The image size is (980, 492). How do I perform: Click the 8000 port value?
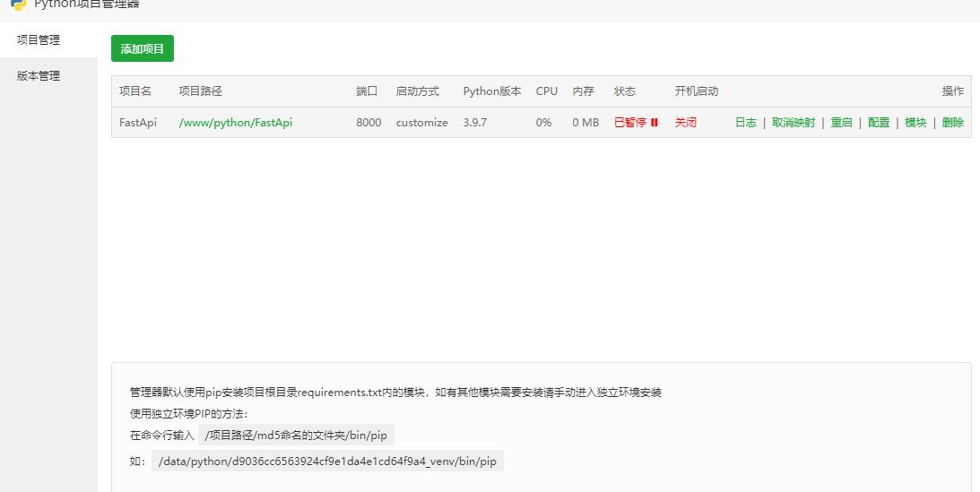pos(369,123)
